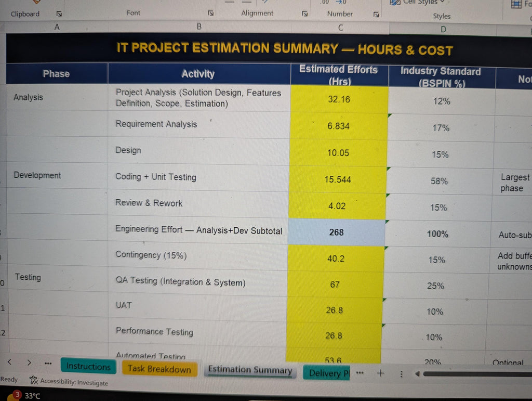Click the horizontal scrollbar track

[x=478, y=374]
